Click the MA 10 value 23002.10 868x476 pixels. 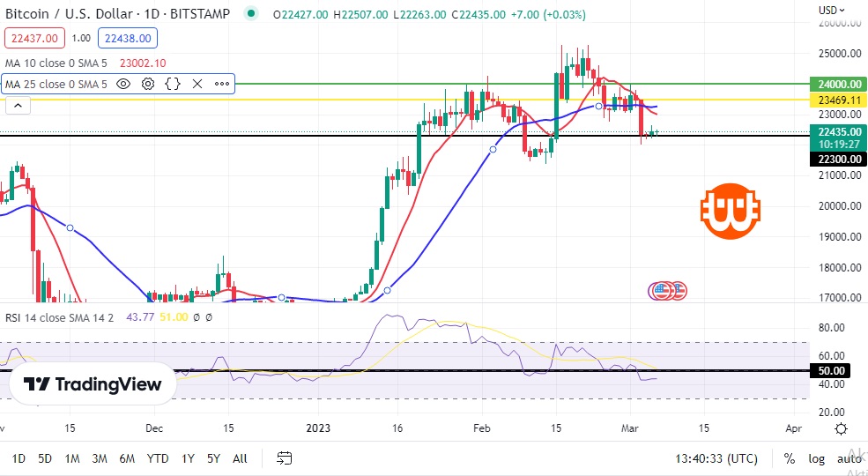[143, 63]
